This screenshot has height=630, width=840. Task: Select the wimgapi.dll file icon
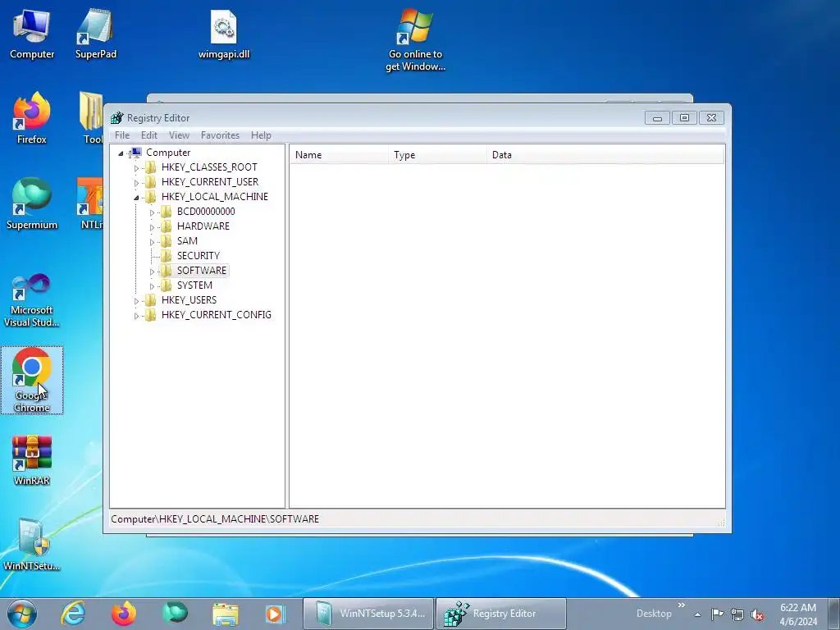pos(224,34)
